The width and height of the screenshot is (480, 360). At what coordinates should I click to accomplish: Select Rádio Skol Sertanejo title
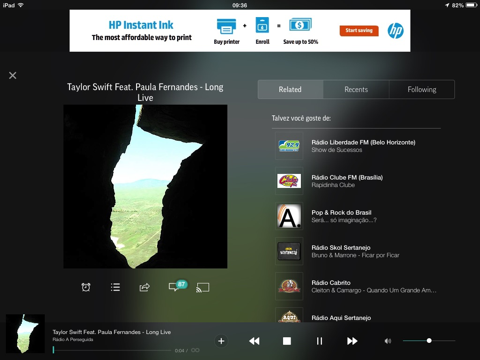click(x=341, y=247)
